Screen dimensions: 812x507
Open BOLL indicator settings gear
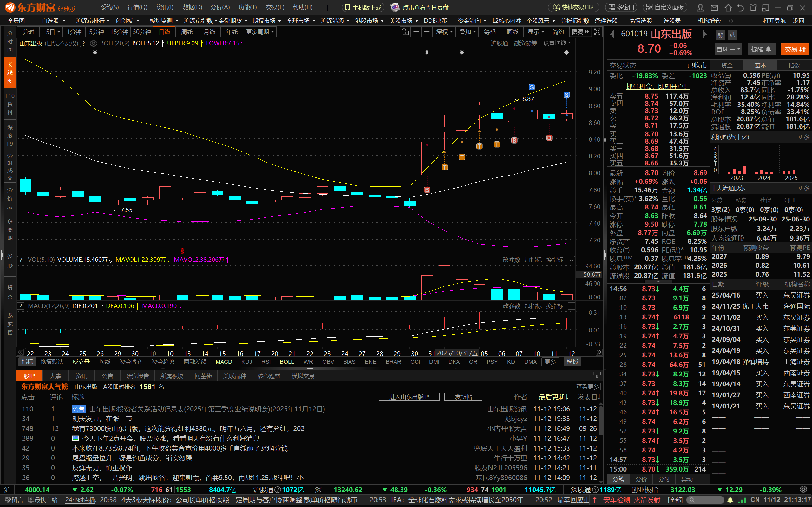(94, 43)
